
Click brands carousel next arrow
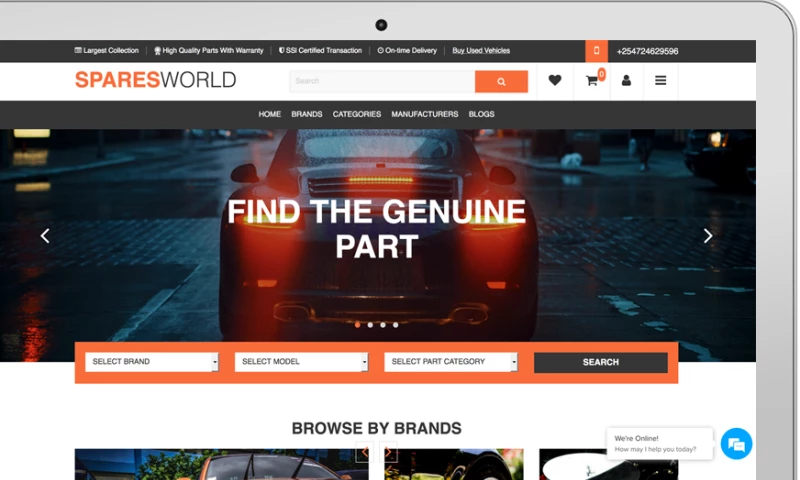388,452
